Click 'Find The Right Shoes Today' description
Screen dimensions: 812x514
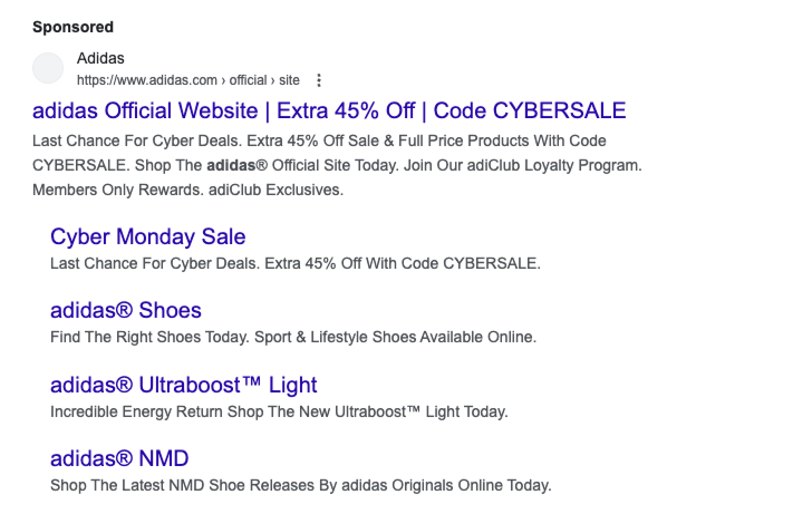149,337
